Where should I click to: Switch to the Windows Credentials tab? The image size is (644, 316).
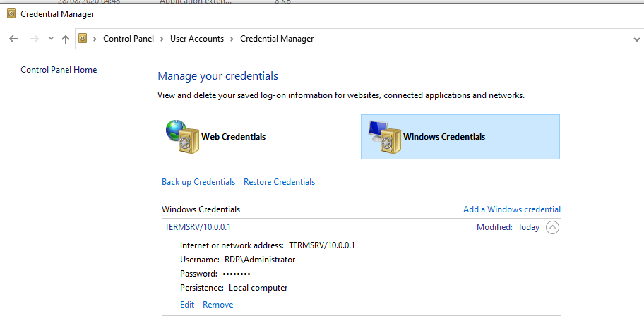tap(460, 137)
